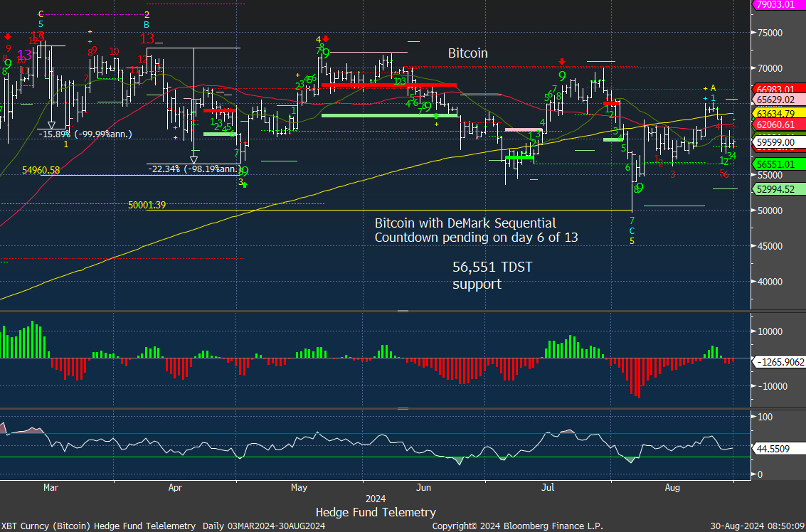This screenshot has height=532, width=806.
Task: Select the magenta 13 countdown marker in March
Action: tap(24, 55)
